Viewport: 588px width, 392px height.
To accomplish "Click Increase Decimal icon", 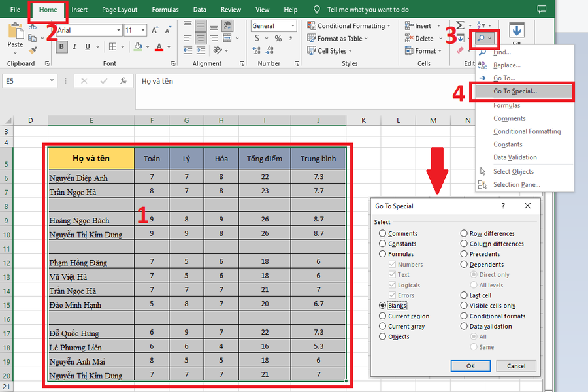I will pyautogui.click(x=257, y=51).
